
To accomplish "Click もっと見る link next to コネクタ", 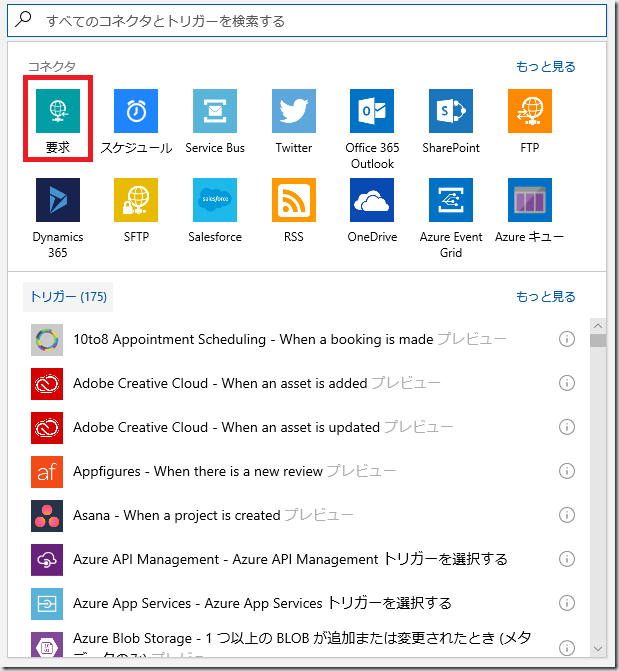I will pos(546,67).
